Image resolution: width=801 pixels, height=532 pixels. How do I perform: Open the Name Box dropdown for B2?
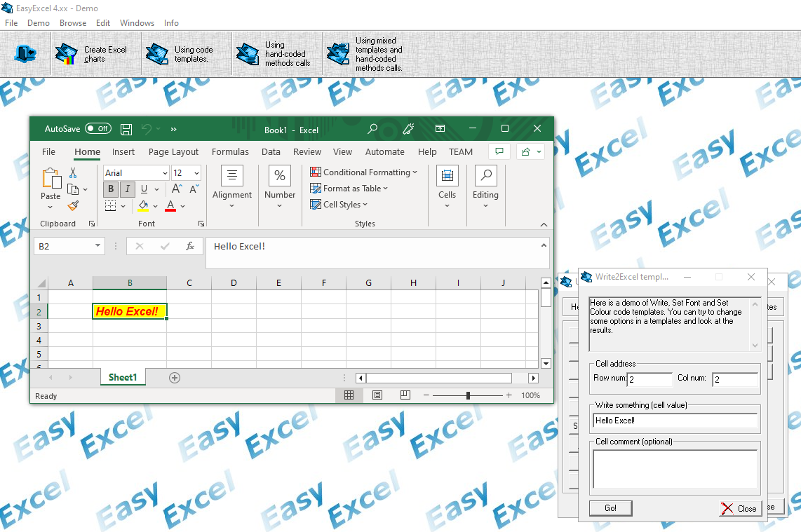97,246
